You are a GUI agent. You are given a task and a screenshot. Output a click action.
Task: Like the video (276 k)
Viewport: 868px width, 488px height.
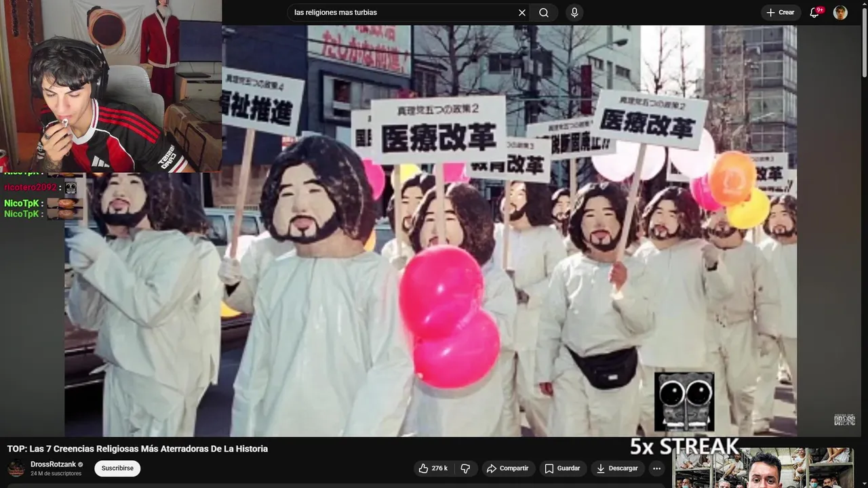click(433, 468)
